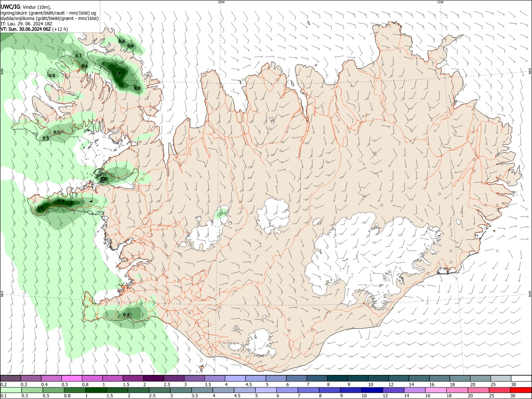Image resolution: width=532 pixels, height=399 pixels.
Task: Select the 'slydda/snjókoma' legend description line
Action: (49, 18)
